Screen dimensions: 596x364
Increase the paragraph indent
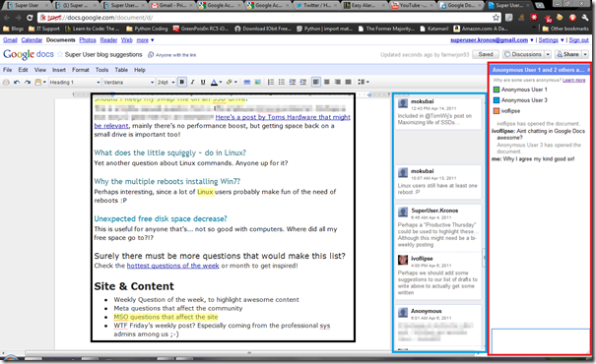click(303, 82)
